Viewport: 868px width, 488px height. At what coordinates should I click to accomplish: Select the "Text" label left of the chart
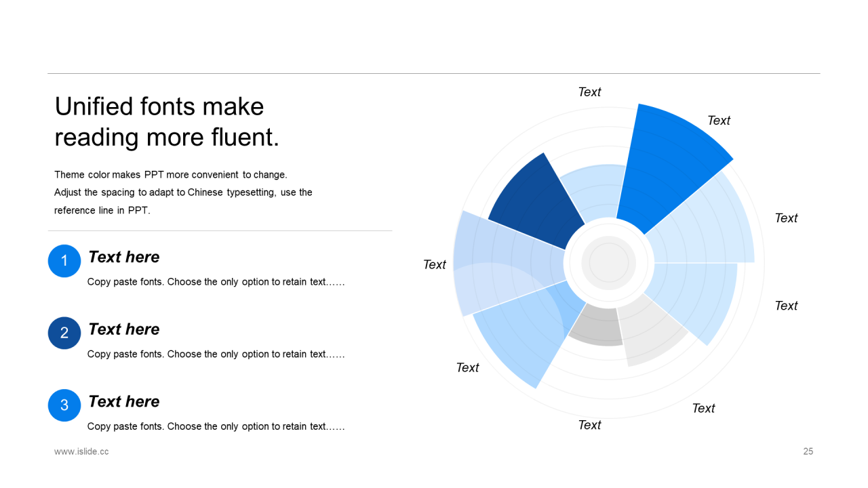point(435,264)
